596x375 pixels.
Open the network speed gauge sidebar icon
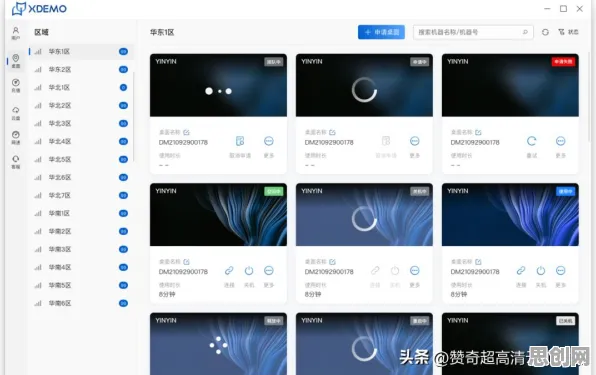pos(16,137)
